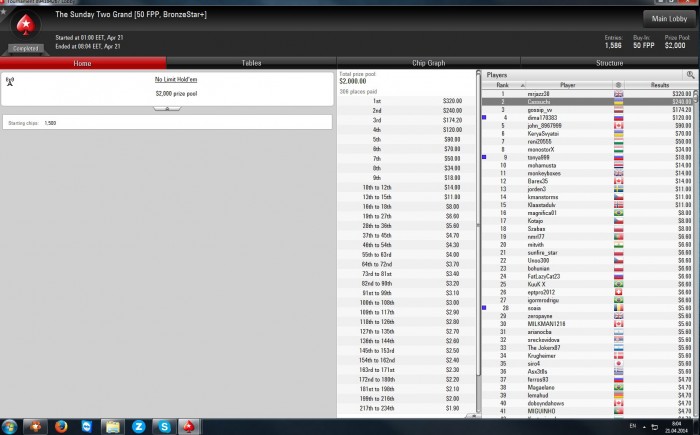Click the 55th to 63rd prize row
Image resolution: width=700 pixels, height=435 pixels.
[406, 255]
